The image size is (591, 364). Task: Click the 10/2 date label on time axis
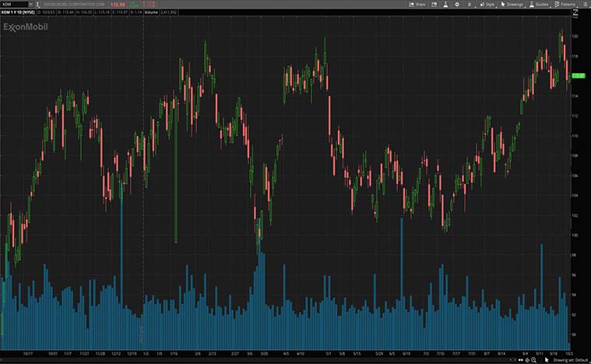pos(569,354)
